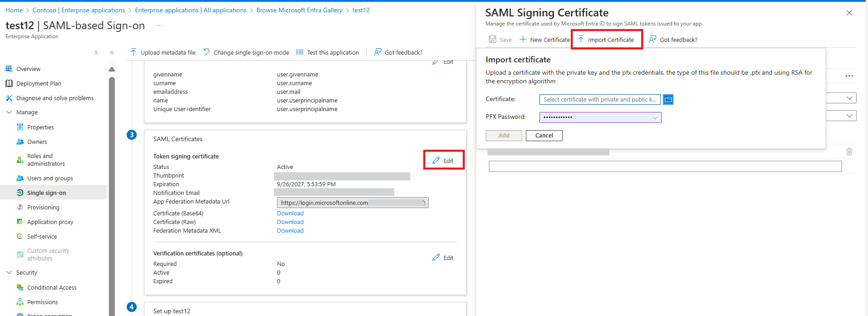The image size is (868, 316).
Task: Click the Provisioning icon
Action: [20, 207]
